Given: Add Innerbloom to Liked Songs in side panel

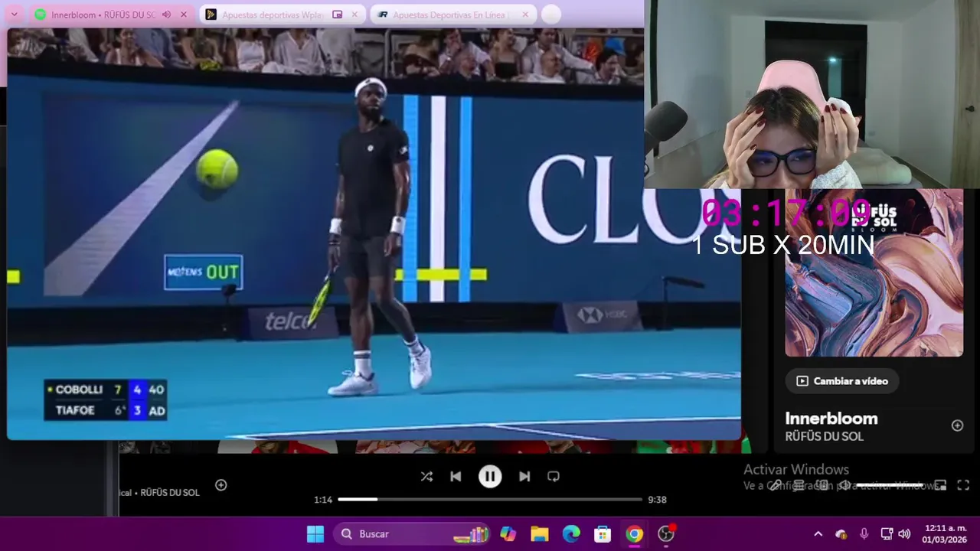Looking at the screenshot, I should [957, 425].
